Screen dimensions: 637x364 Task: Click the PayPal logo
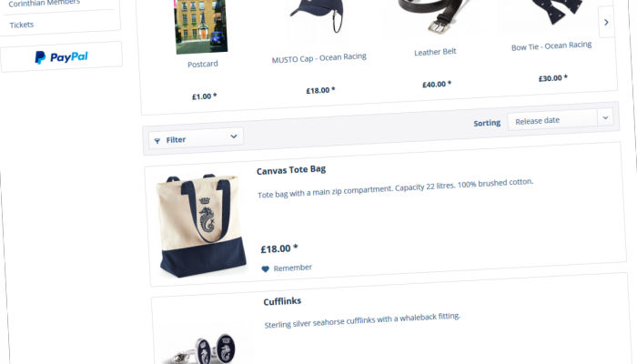click(61, 56)
